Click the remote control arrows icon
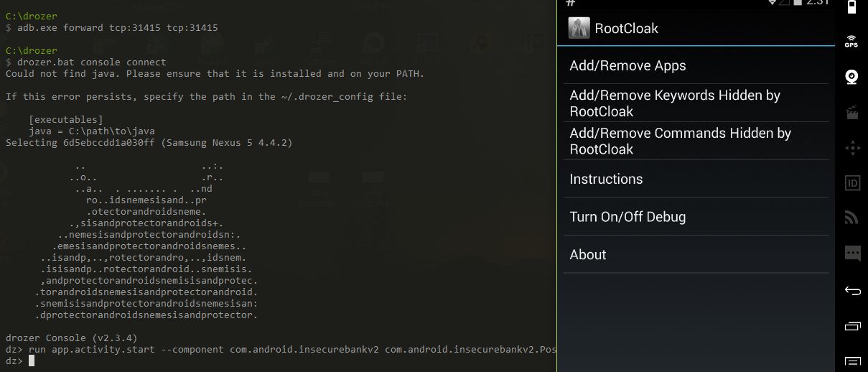The image size is (868, 372). point(852,148)
